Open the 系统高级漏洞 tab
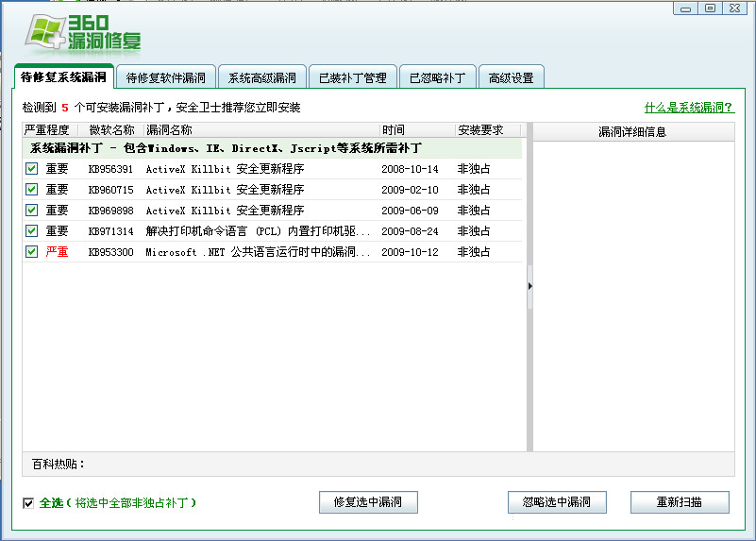 click(x=262, y=77)
